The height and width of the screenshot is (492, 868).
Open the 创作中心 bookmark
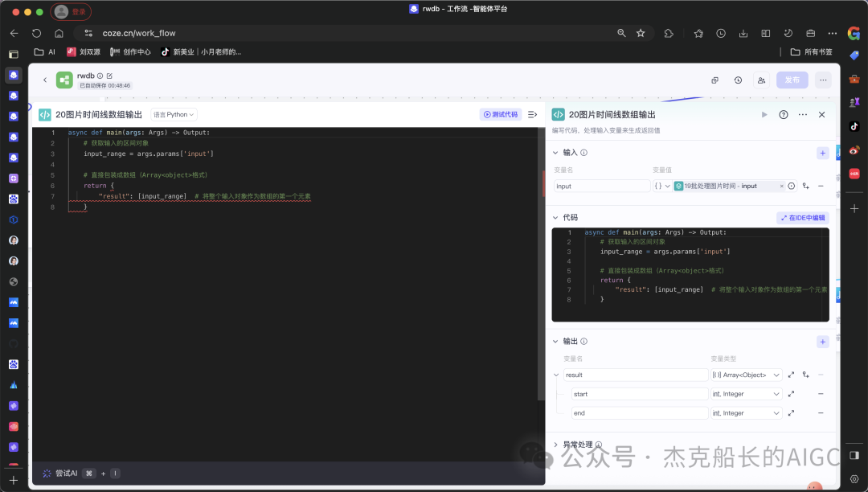pos(130,51)
